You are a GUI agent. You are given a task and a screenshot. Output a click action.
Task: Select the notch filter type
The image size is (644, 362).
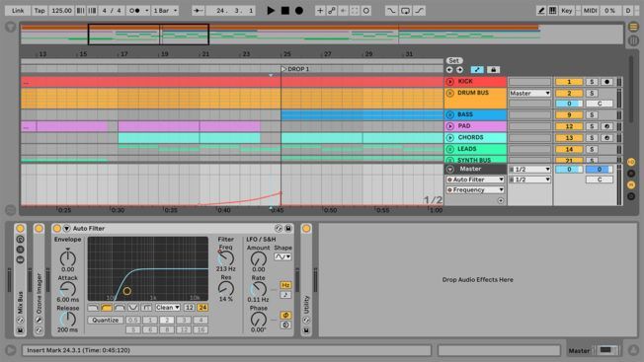pyautogui.click(x=133, y=308)
